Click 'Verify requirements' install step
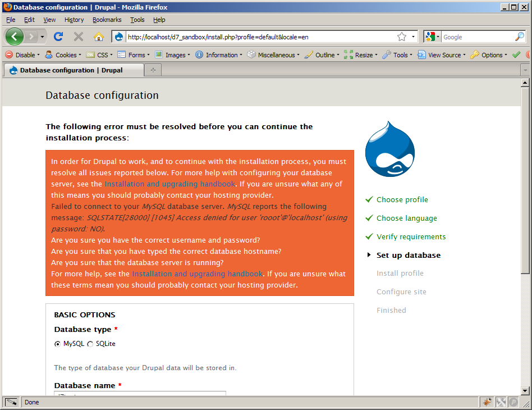 [x=411, y=237]
